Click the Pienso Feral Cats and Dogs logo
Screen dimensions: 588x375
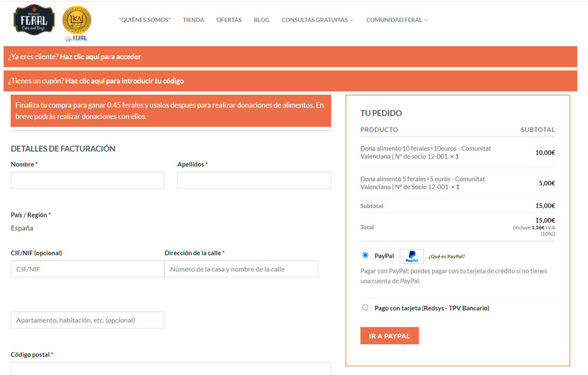[34, 20]
